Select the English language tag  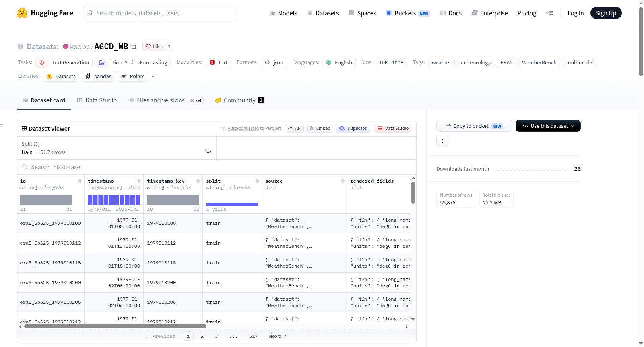pyautogui.click(x=339, y=62)
